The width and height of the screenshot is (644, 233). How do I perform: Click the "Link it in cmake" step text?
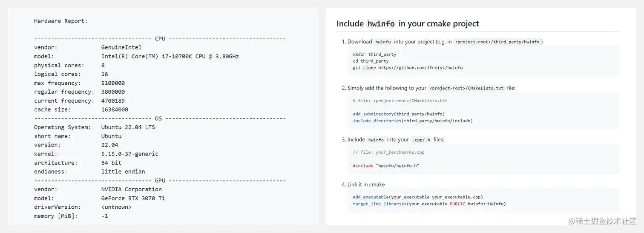point(366,184)
